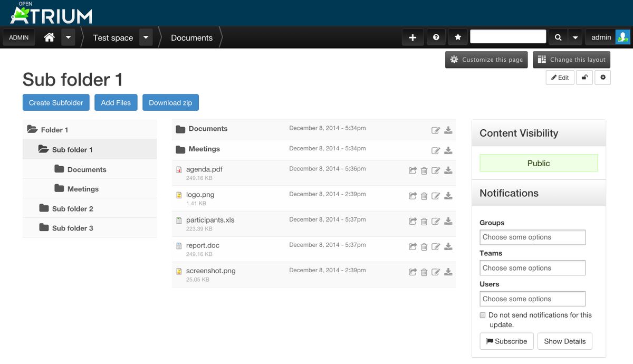
Task: Expand the dropdown arrow next to search
Action: tap(574, 37)
